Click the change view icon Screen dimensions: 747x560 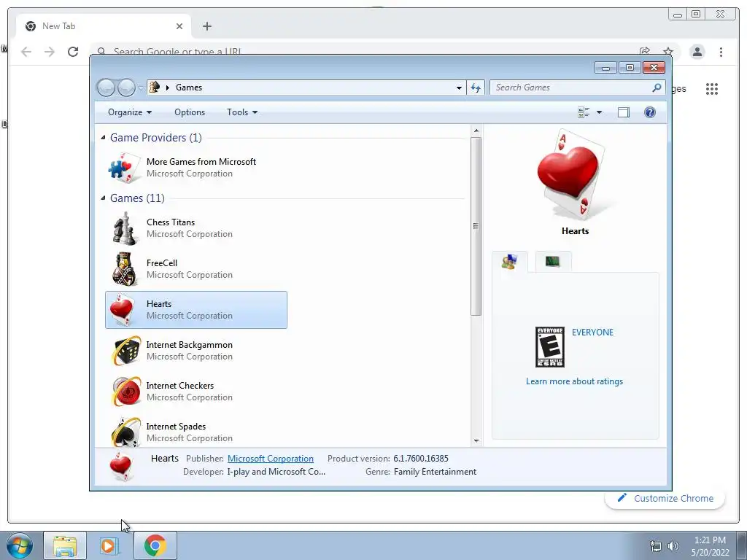coord(584,112)
